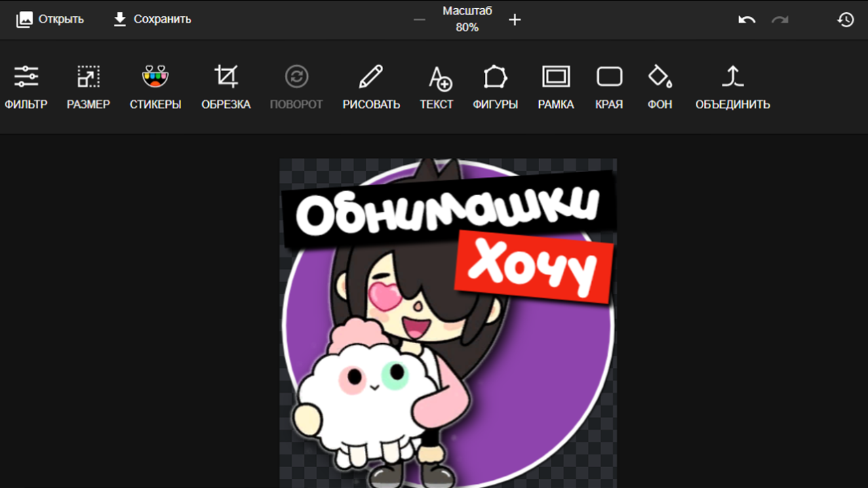The width and height of the screenshot is (868, 488).
Task: Open the Стикеры (Stickers) panel
Action: click(155, 85)
